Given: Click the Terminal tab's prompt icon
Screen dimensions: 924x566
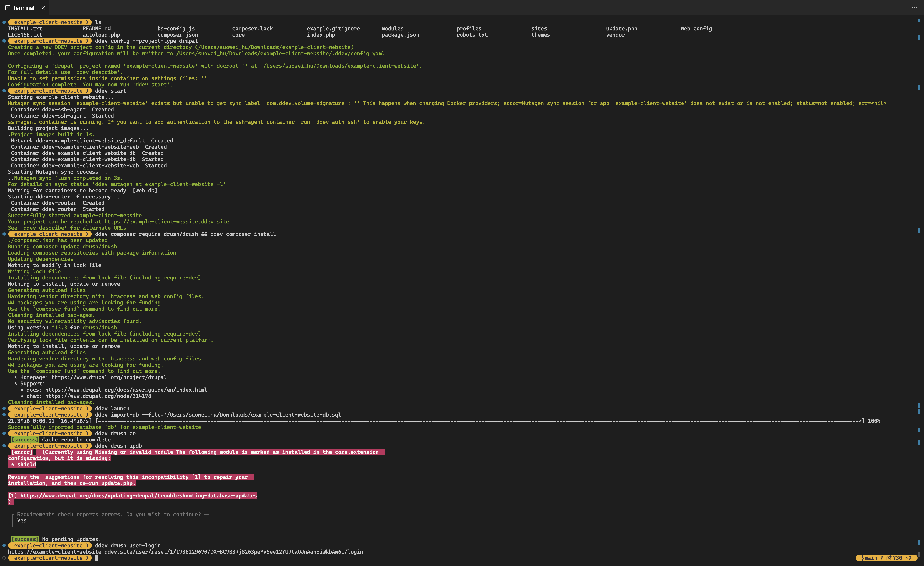Looking at the screenshot, I should [x=7, y=7].
